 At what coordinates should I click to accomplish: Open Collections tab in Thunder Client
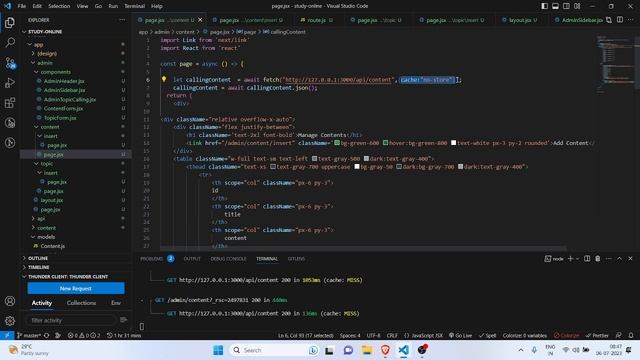coord(81,303)
